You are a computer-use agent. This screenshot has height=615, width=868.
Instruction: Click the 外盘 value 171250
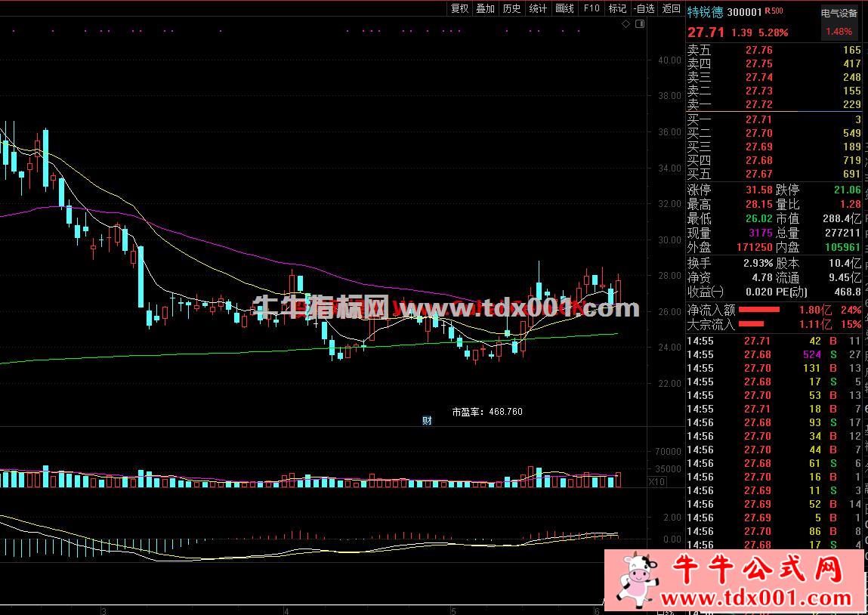tap(755, 248)
